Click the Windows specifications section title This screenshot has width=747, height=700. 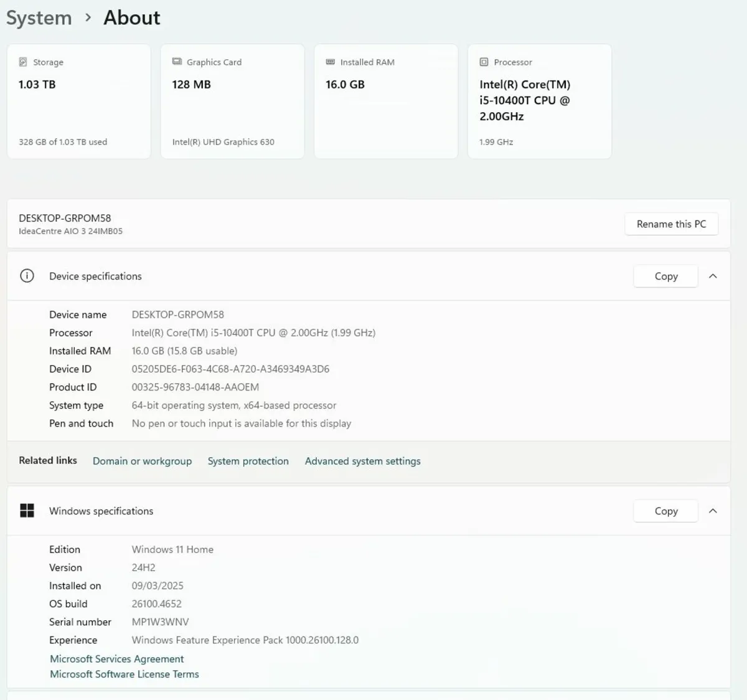101,511
